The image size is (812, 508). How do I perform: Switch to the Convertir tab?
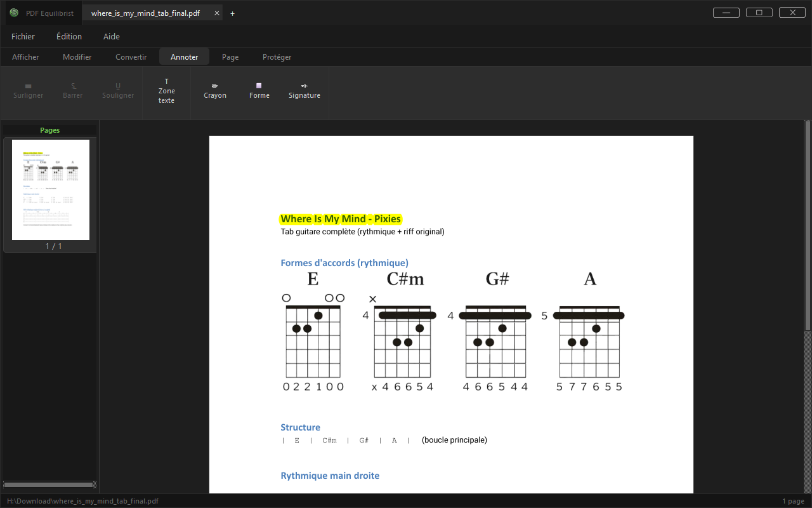point(131,57)
